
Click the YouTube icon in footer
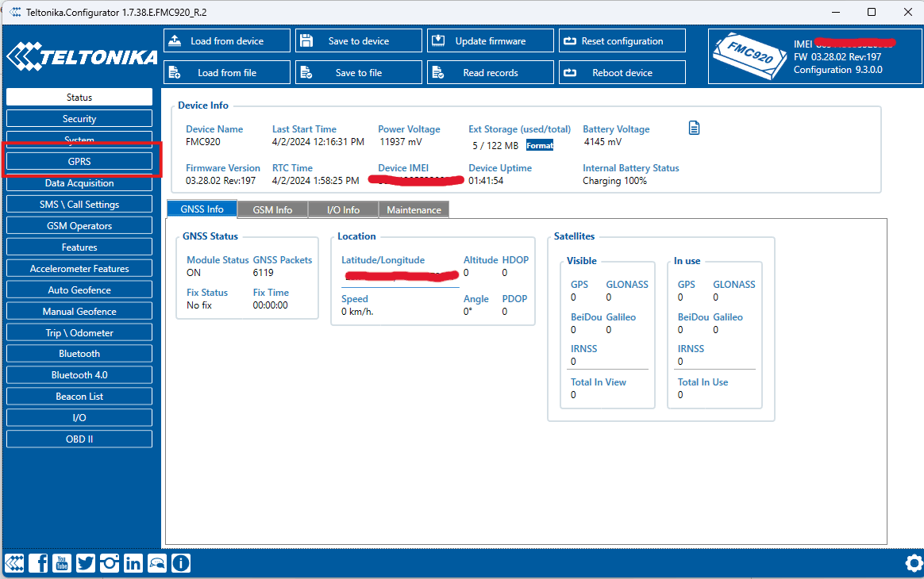coord(62,564)
